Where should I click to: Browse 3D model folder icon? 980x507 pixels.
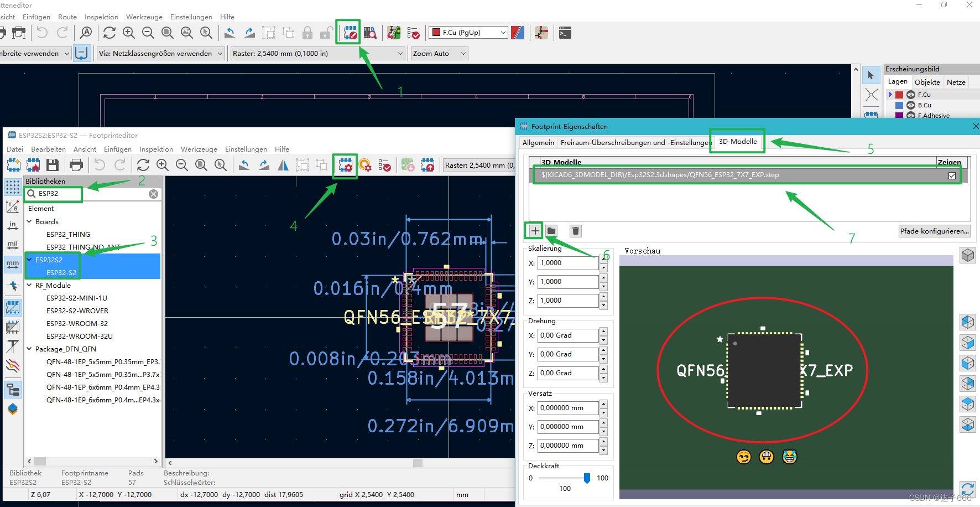pos(551,231)
